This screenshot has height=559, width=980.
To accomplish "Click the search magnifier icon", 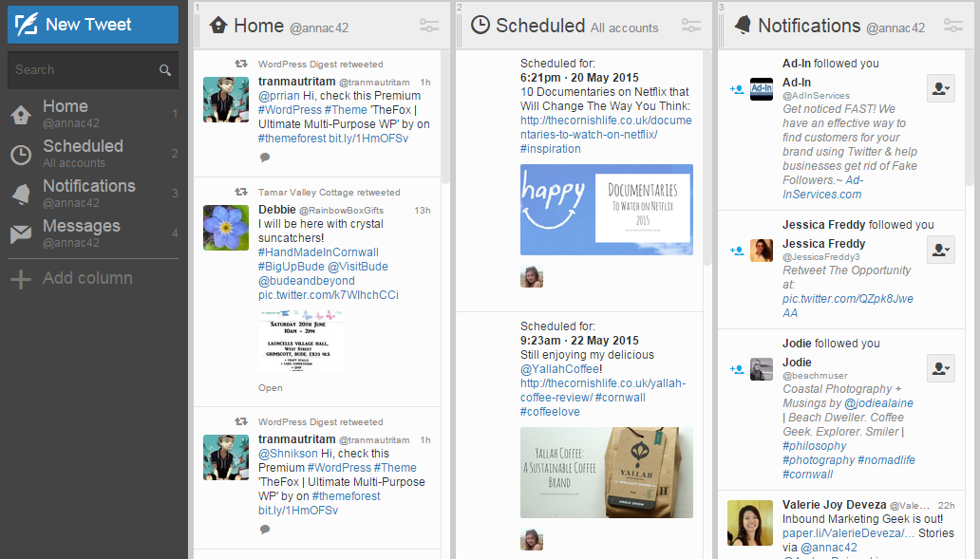I will tap(165, 69).
